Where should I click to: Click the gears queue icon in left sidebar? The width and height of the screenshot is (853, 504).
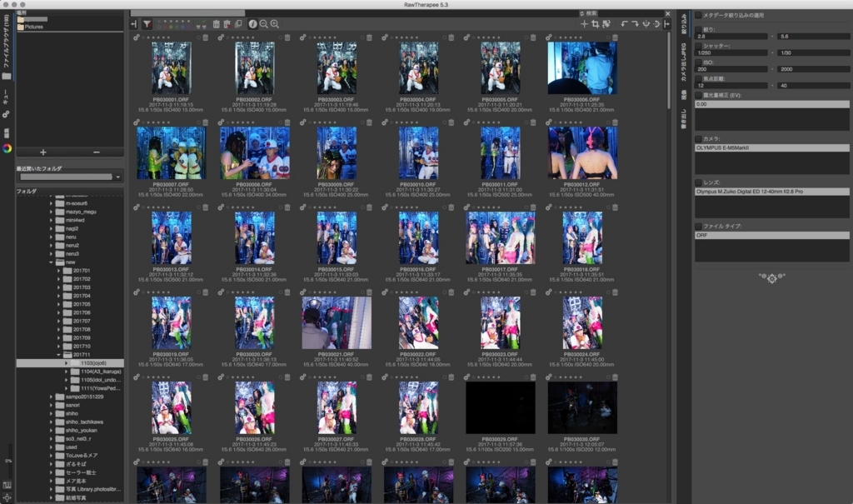pos(7,114)
